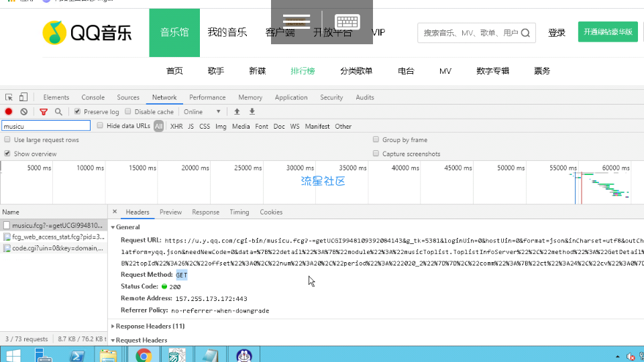Filter requests by Img type
The width and height of the screenshot is (644, 362).
(x=221, y=127)
